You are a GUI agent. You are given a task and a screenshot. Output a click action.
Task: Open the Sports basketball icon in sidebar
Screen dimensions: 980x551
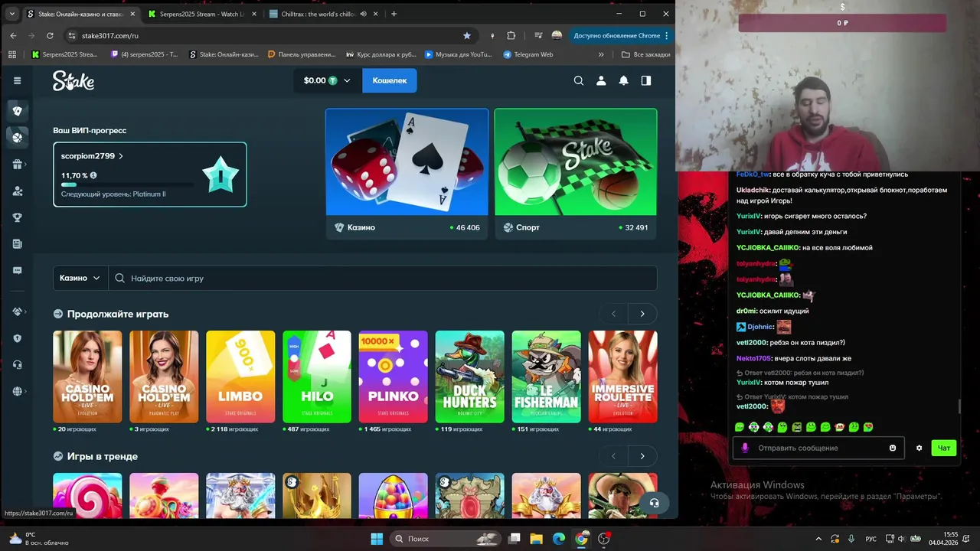coord(18,138)
